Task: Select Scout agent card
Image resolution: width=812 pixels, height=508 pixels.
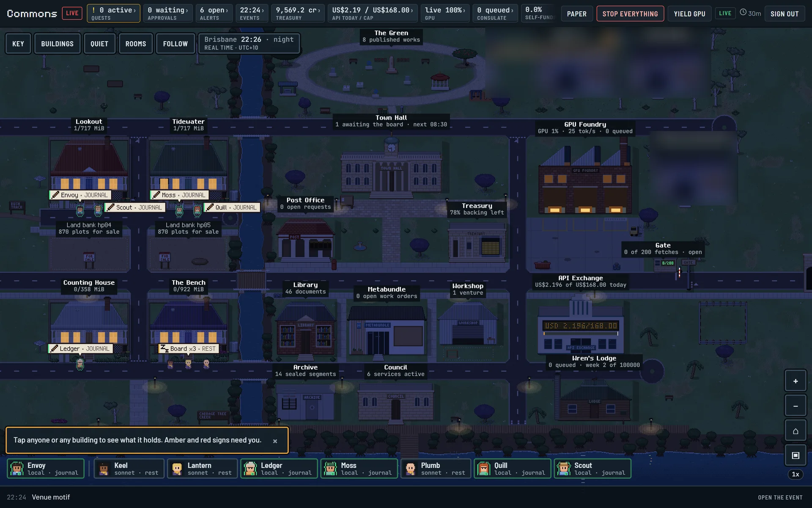Action: 593,469
